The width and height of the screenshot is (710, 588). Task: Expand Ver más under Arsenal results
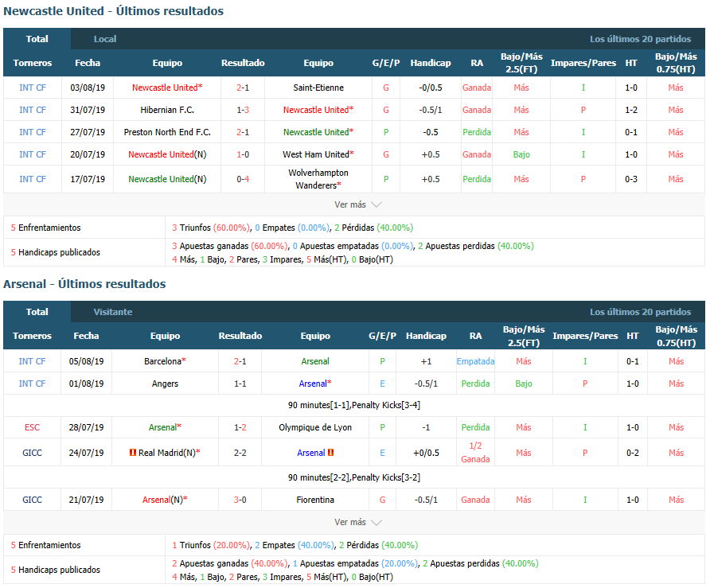point(357,522)
